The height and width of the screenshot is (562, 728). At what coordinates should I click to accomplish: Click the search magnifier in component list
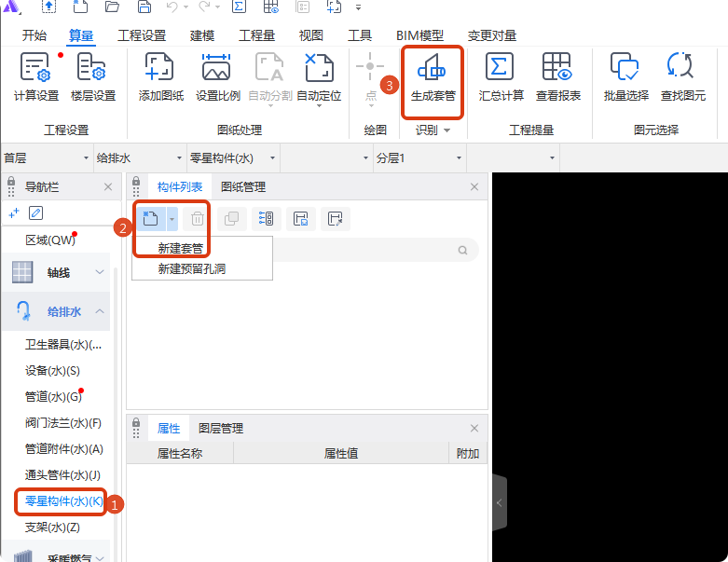tap(462, 250)
